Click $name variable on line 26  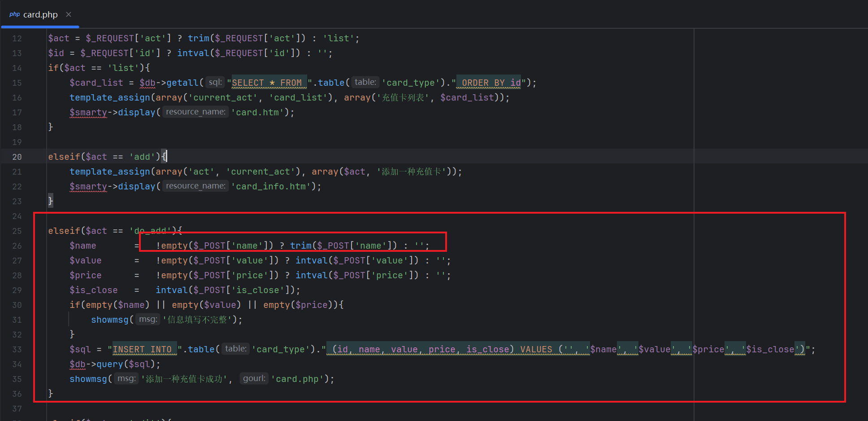pyautogui.click(x=83, y=246)
